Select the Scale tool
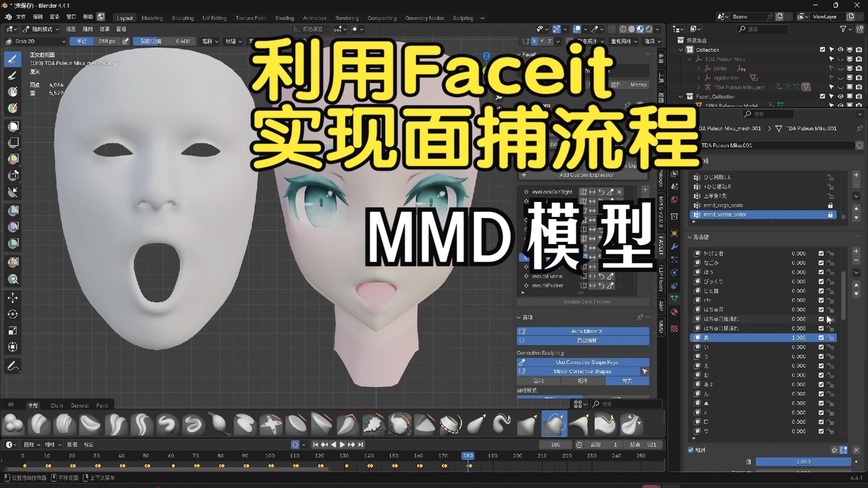Screen dimensions: 868x488 click(13, 330)
